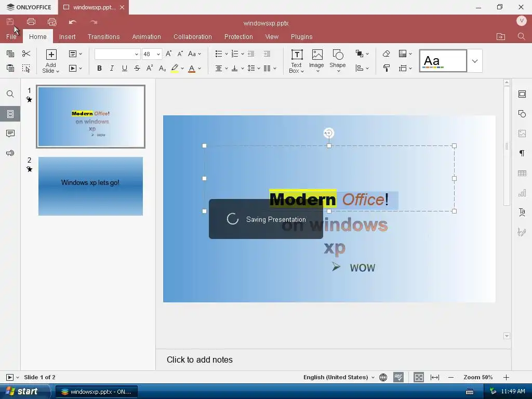Toggle Subscript formatting
532x399 pixels.
coord(162,68)
